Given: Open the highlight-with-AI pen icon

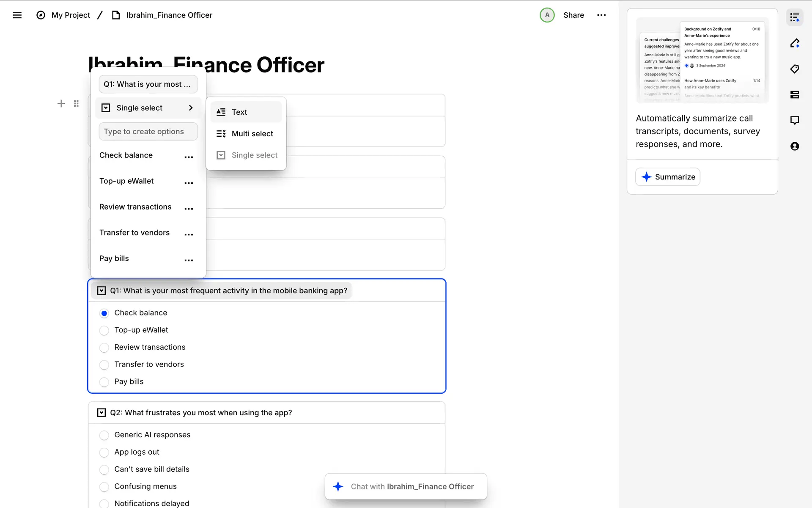Looking at the screenshot, I should [x=795, y=43].
